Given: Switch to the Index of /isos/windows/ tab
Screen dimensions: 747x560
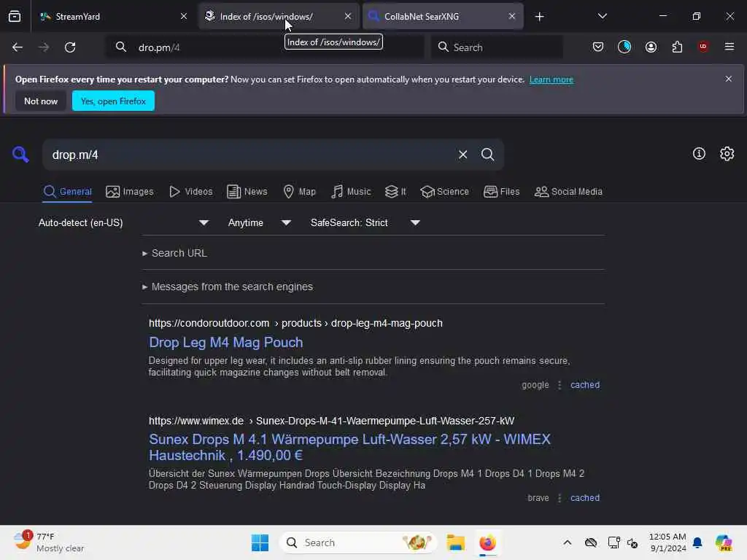Looking at the screenshot, I should (279, 16).
